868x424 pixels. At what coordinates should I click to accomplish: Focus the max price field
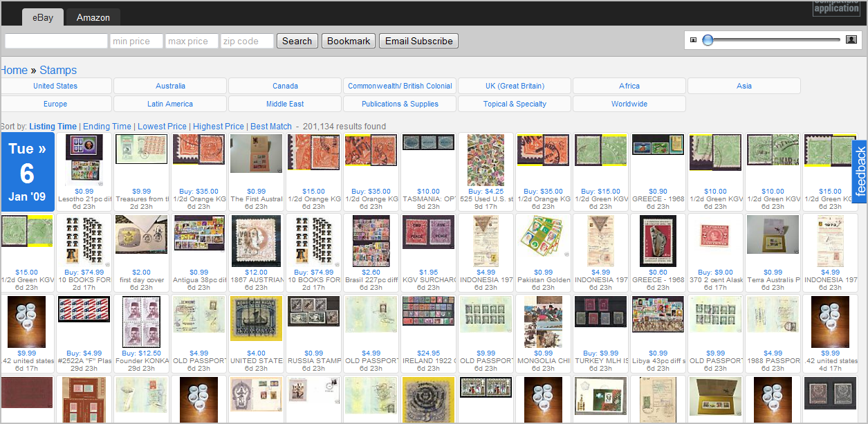[x=192, y=42]
